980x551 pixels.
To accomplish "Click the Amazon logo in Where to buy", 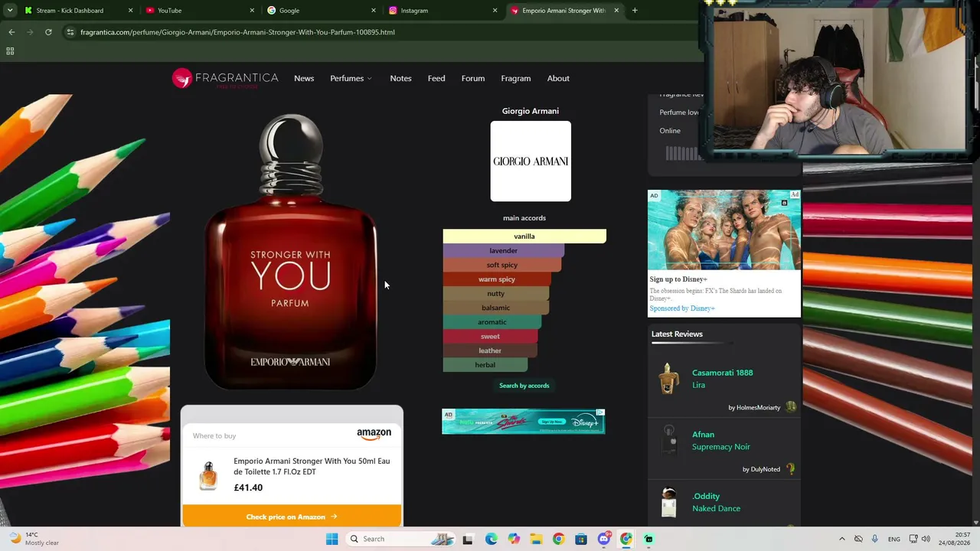I will [x=374, y=434].
